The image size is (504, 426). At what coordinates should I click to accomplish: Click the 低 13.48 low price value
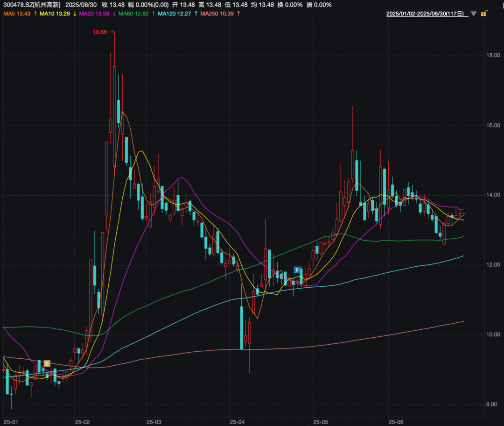[236, 5]
